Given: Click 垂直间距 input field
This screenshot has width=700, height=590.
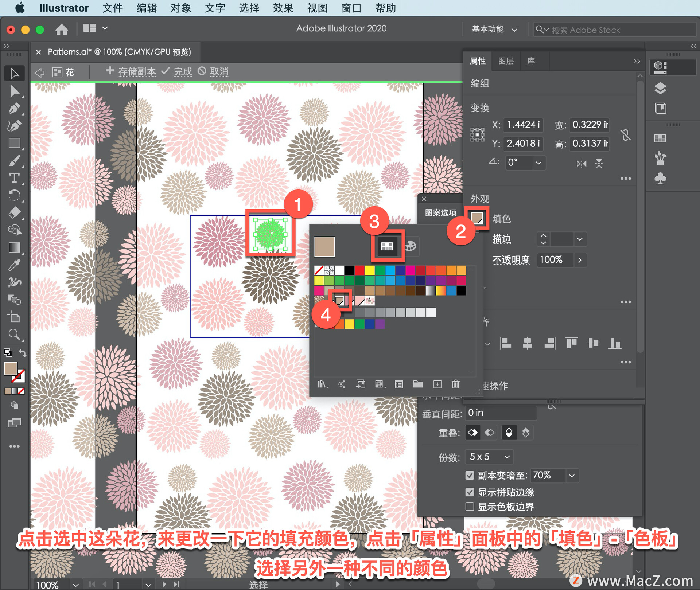Looking at the screenshot, I should [x=501, y=413].
